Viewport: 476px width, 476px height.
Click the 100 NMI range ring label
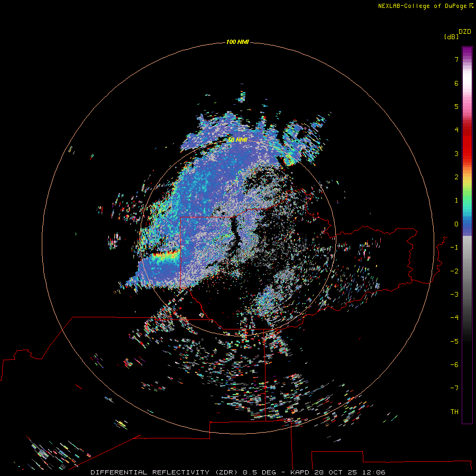pos(237,42)
